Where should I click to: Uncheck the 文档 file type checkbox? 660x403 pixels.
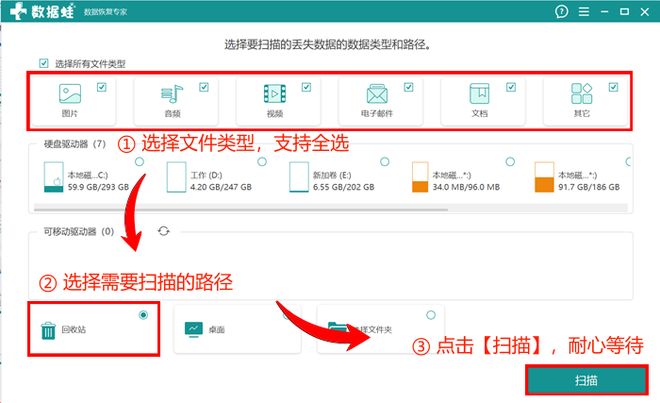coord(511,87)
